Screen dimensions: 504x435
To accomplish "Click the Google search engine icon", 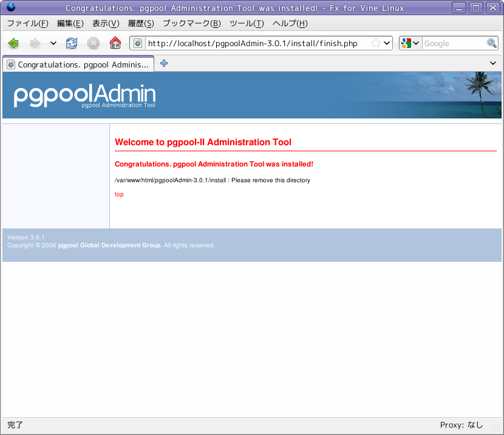I will (x=406, y=43).
